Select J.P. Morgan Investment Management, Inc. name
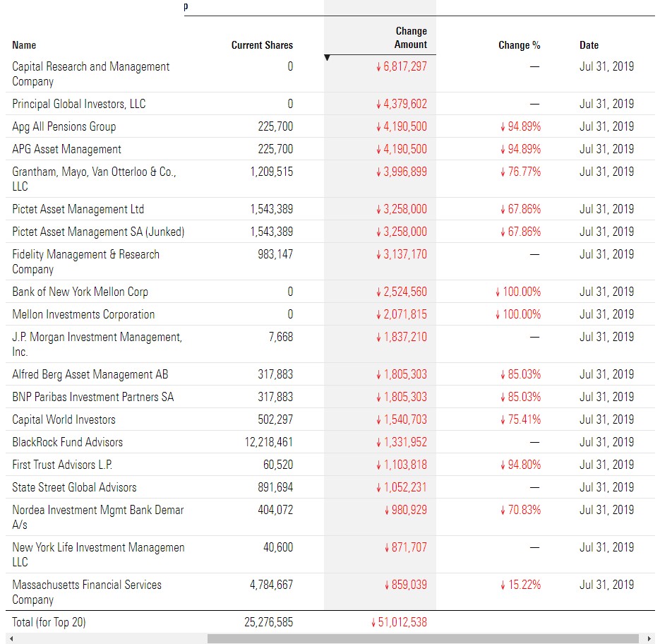This screenshot has height=644, width=672. point(97,345)
